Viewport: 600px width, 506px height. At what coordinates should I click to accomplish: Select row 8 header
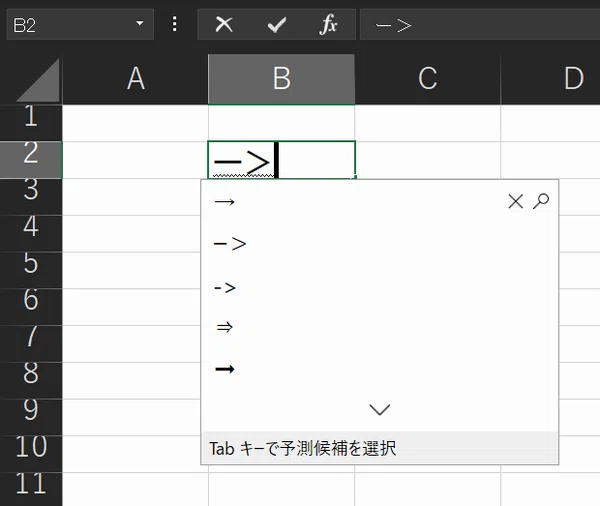[31, 380]
